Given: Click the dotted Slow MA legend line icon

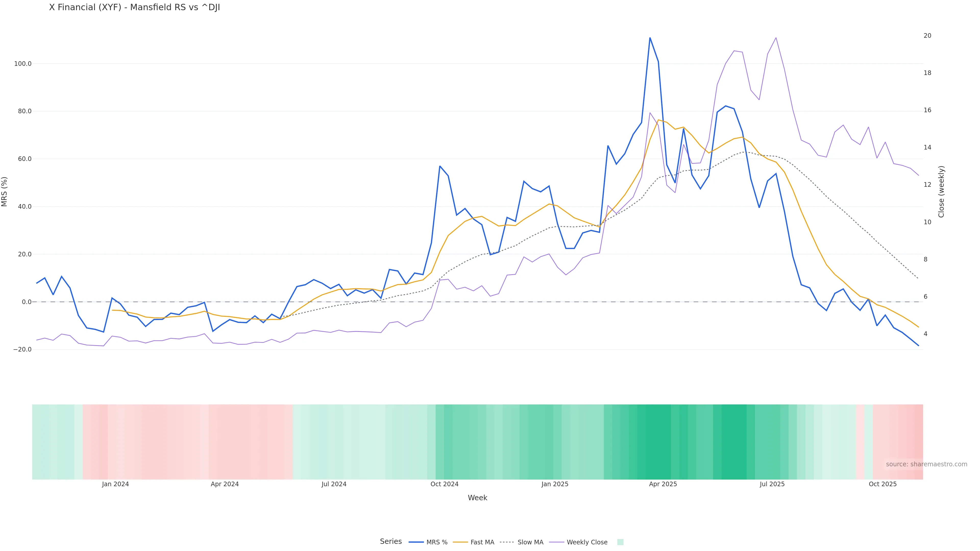Looking at the screenshot, I should coord(507,542).
